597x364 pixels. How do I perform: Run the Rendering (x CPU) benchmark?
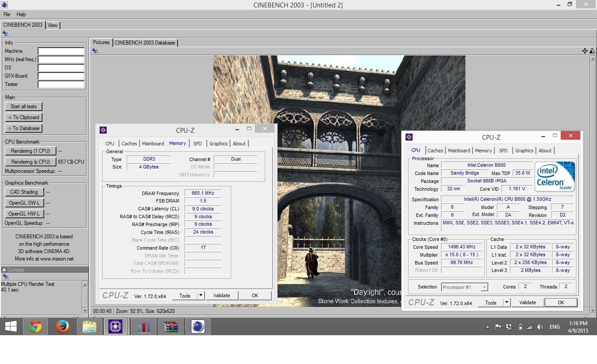(31, 162)
